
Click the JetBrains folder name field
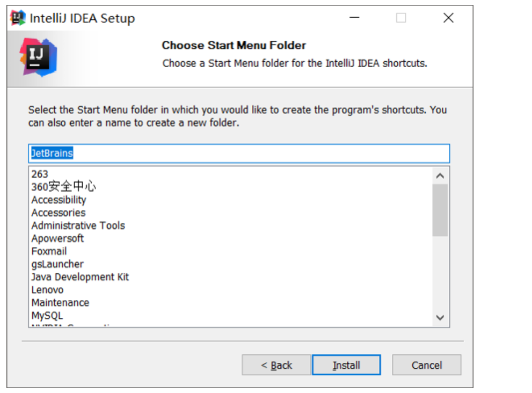coord(239,154)
